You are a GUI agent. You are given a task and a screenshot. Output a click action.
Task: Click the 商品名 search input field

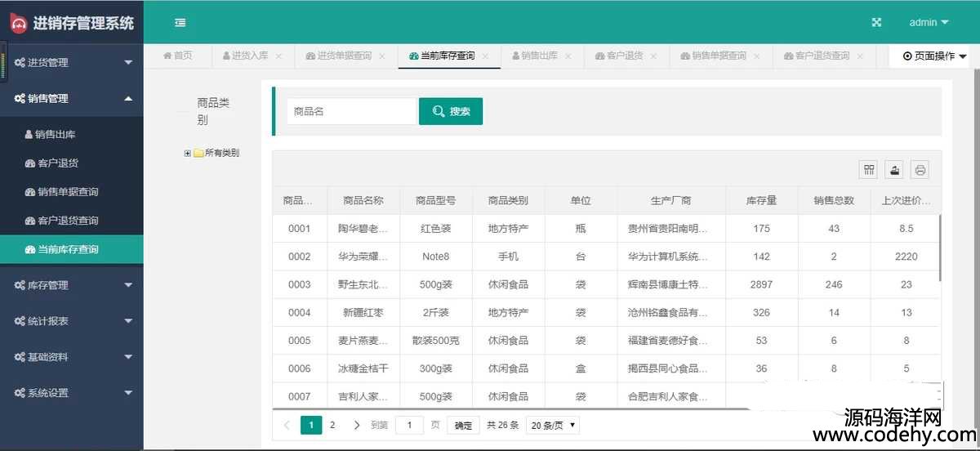pyautogui.click(x=351, y=111)
